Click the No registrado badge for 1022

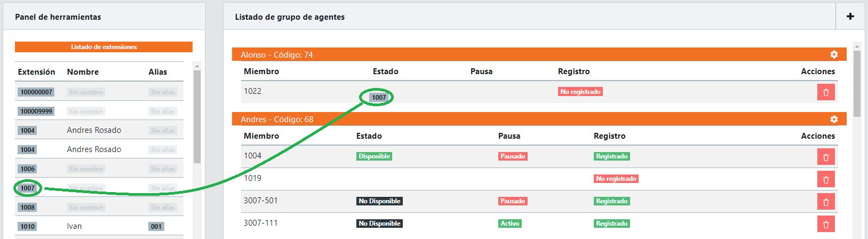coord(580,92)
